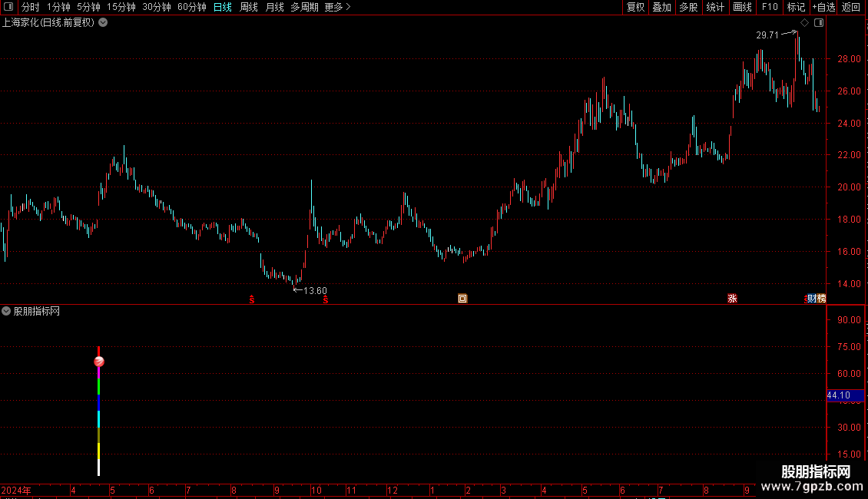The image size is (868, 499).
Task: Switch to 月线 monthly chart
Action: click(274, 7)
